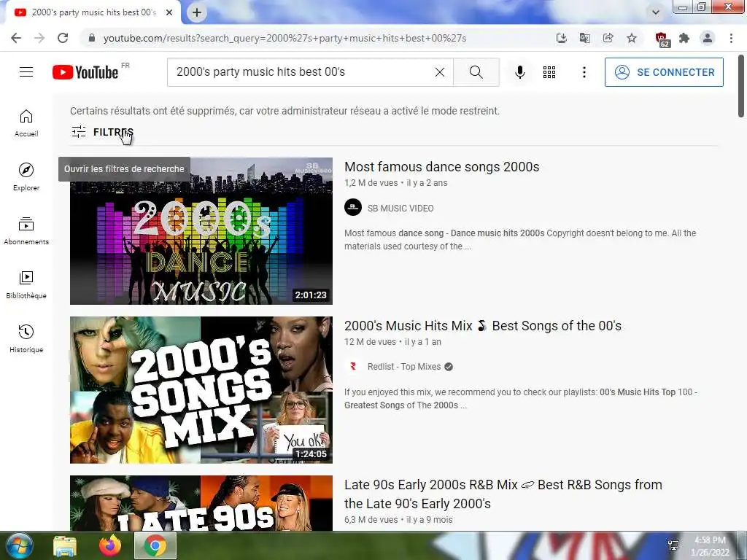Click SE CONNECTER sign-in button
The height and width of the screenshot is (560, 747).
(x=664, y=72)
